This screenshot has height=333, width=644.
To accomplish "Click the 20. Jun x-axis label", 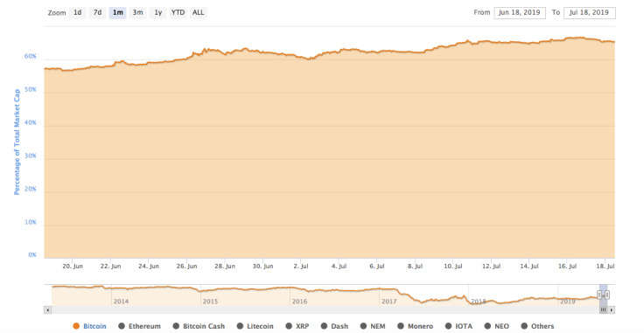I will [73, 267].
